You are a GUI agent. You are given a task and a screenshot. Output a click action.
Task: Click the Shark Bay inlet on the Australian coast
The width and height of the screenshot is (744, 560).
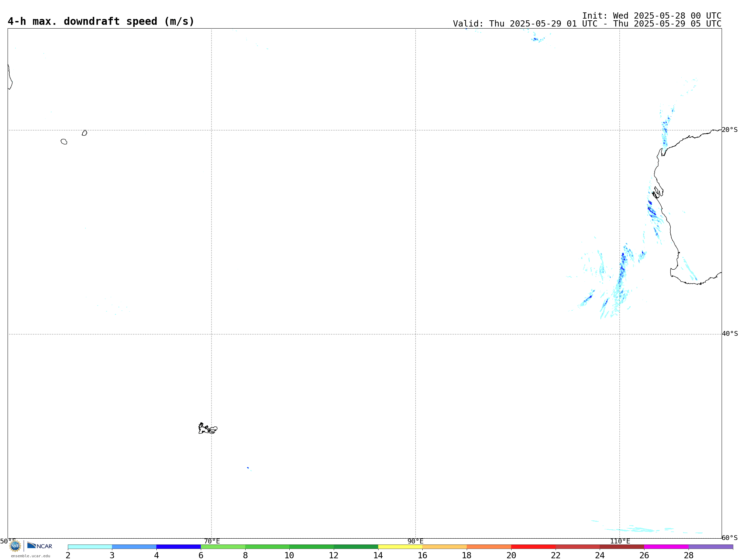pos(657,192)
